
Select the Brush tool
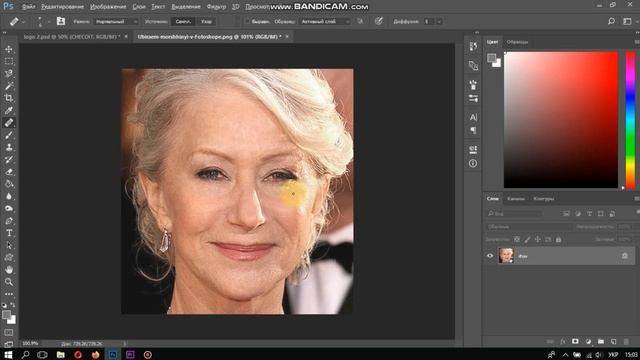point(9,135)
